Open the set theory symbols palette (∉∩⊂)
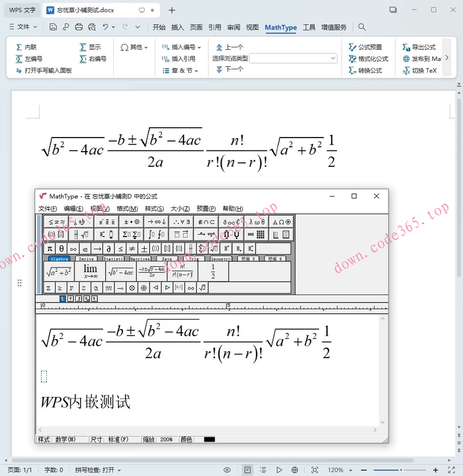 click(206, 222)
